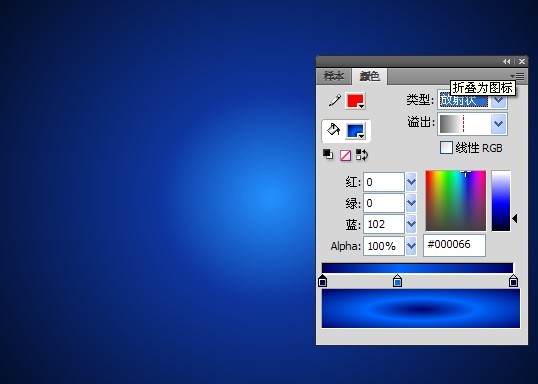
Task: Select the paint bucket fill icon
Action: tap(333, 130)
